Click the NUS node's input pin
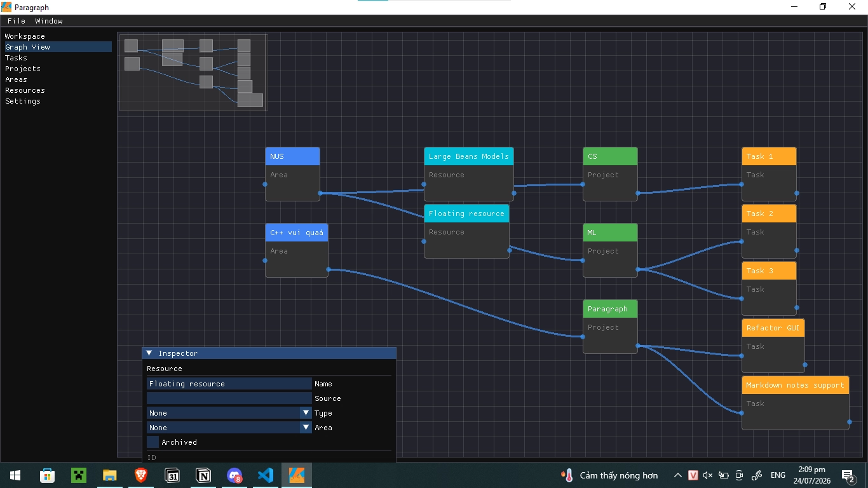The width and height of the screenshot is (868, 488). point(265,184)
